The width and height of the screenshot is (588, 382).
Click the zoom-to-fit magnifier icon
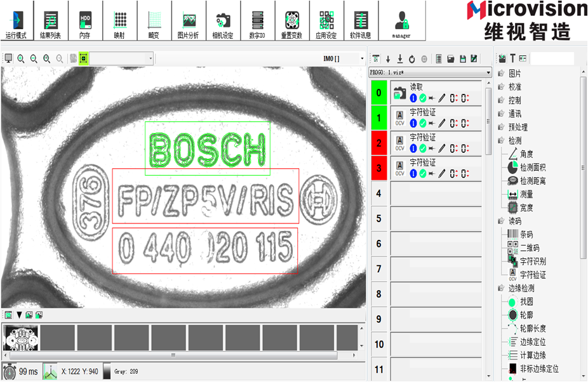(46, 58)
